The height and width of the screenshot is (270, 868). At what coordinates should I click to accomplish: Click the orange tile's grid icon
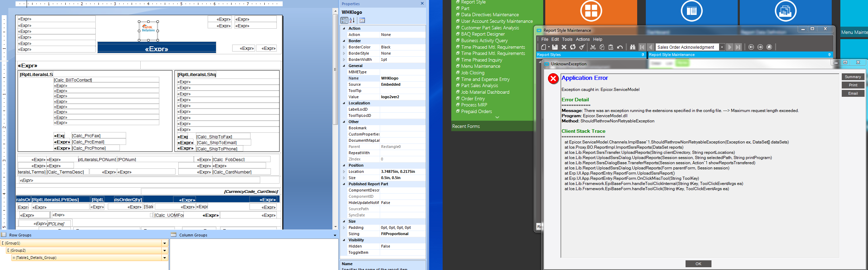click(x=591, y=11)
